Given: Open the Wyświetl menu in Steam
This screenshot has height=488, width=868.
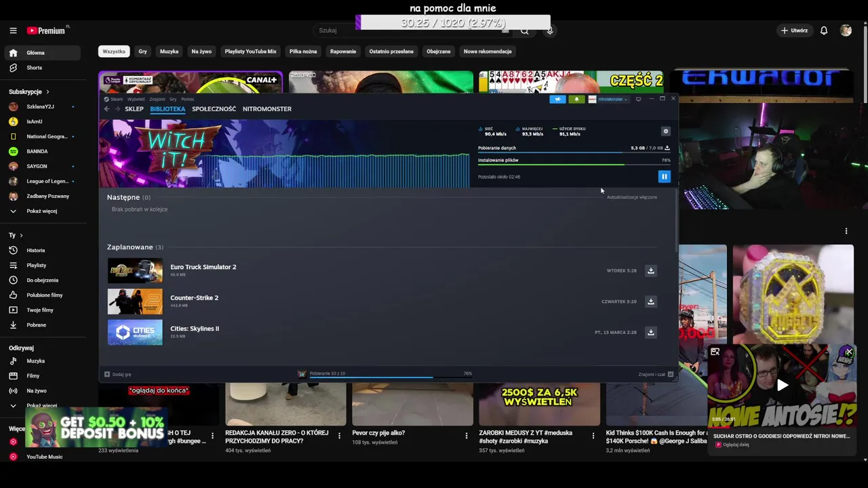Looking at the screenshot, I should (x=136, y=99).
